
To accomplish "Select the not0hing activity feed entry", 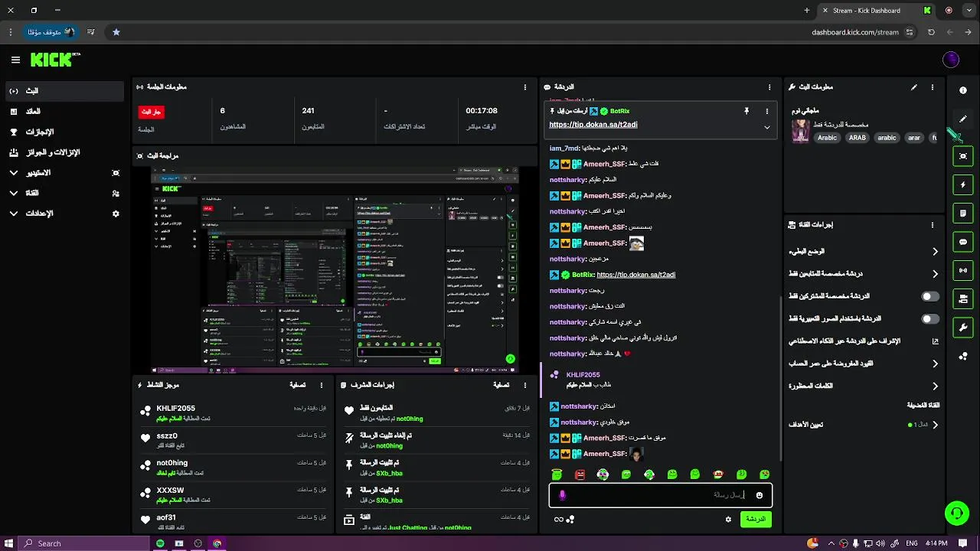I will click(x=233, y=468).
